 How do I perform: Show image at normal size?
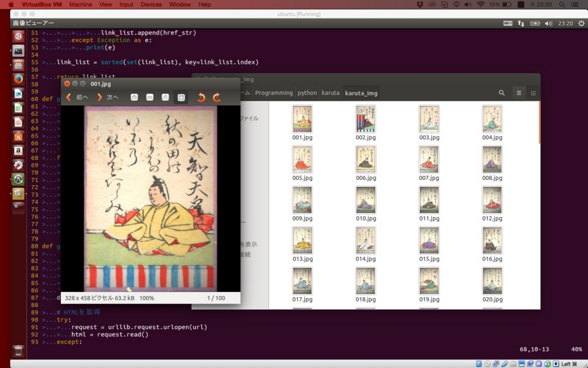[165, 98]
